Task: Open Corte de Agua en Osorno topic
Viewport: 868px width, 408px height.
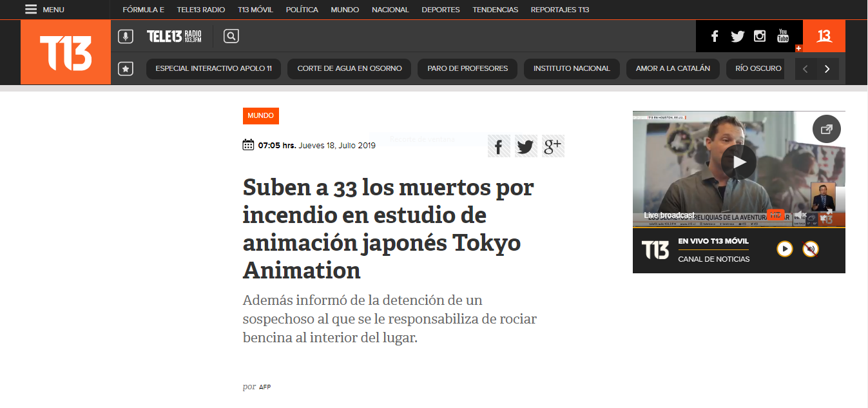Action: point(349,69)
